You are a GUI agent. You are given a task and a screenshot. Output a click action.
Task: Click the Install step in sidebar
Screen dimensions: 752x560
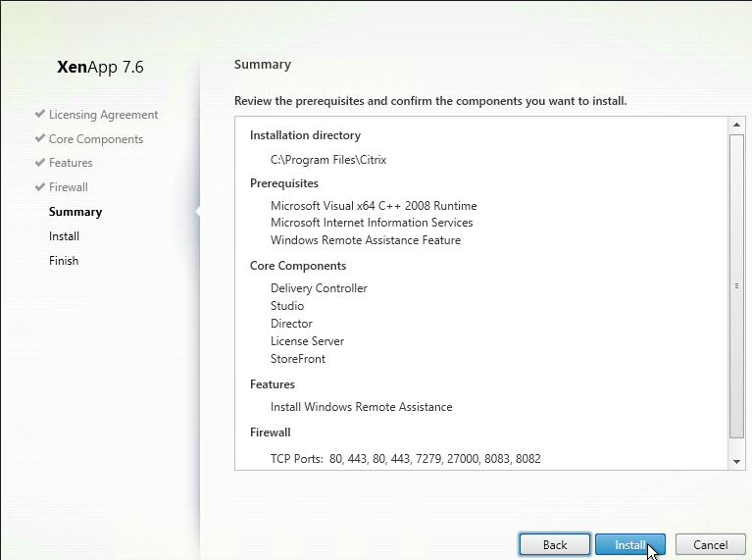pyautogui.click(x=64, y=236)
